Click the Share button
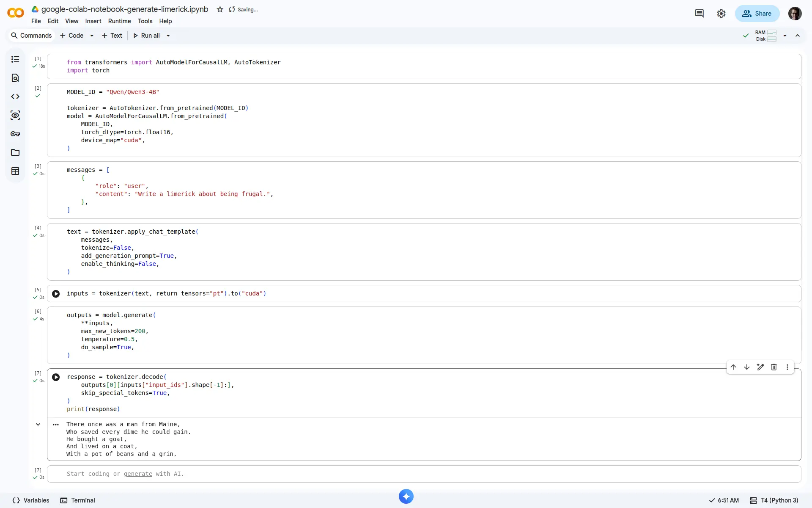The height and width of the screenshot is (508, 812). click(x=757, y=14)
